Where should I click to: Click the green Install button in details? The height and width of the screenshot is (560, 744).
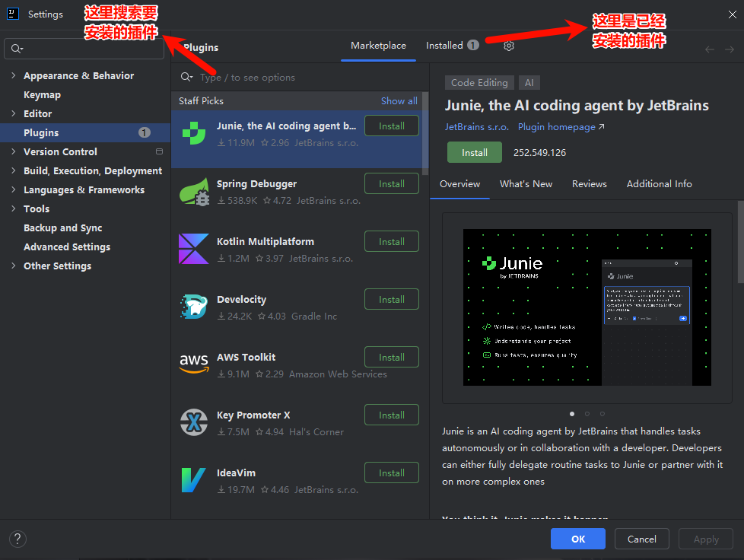coord(475,152)
